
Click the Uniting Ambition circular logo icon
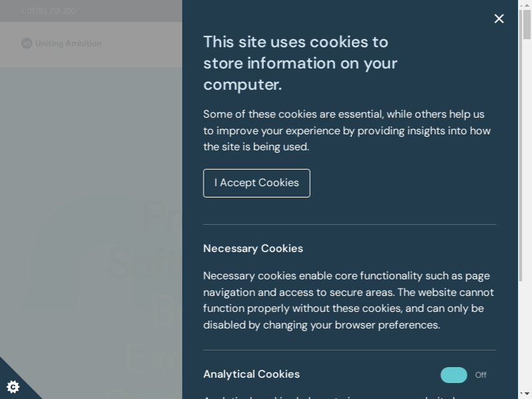[27, 43]
